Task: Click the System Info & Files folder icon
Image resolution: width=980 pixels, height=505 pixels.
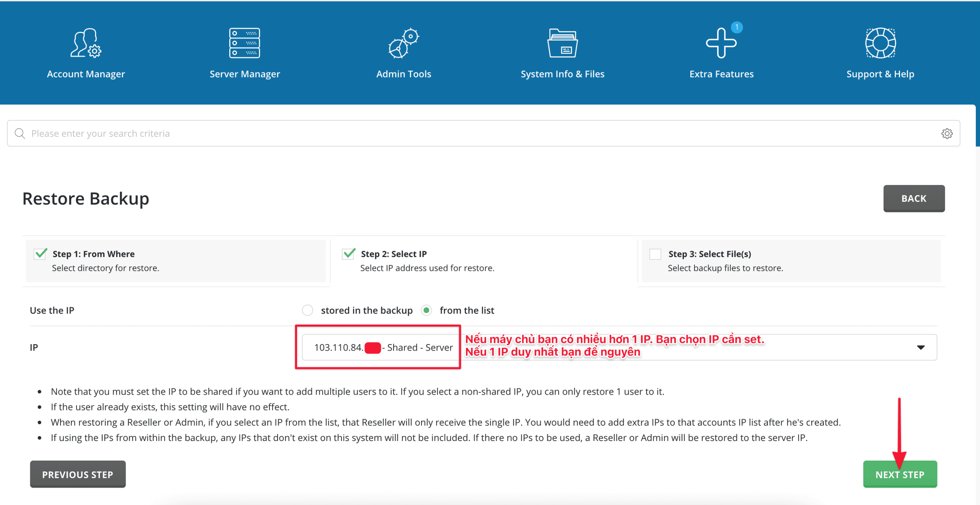Action: tap(562, 43)
